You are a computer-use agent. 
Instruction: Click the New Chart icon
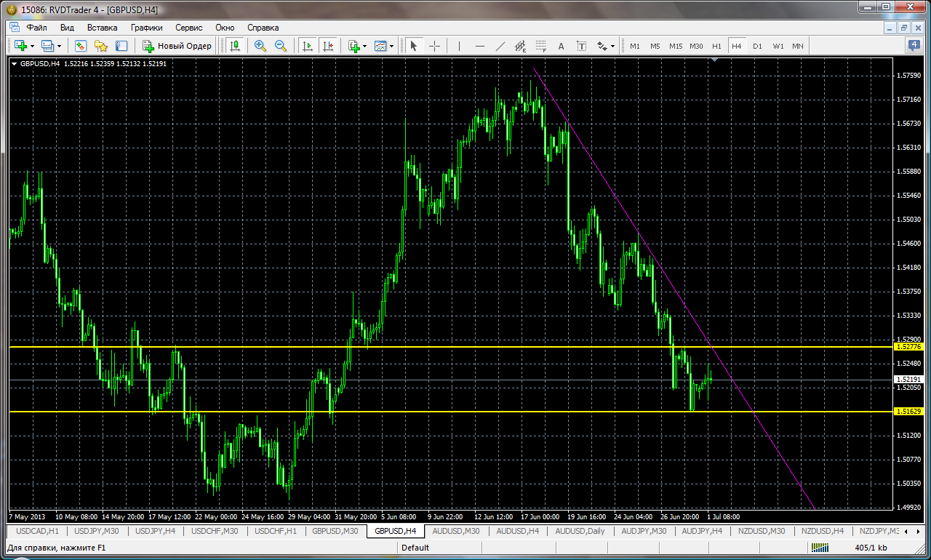(x=20, y=46)
